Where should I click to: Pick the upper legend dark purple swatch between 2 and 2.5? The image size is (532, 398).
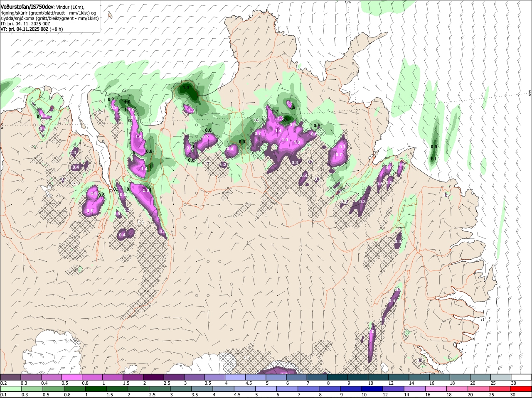tap(153, 377)
